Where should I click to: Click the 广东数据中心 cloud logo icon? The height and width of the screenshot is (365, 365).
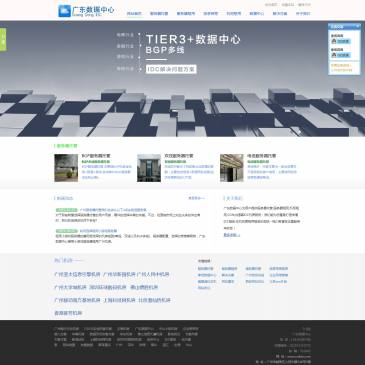click(x=64, y=11)
